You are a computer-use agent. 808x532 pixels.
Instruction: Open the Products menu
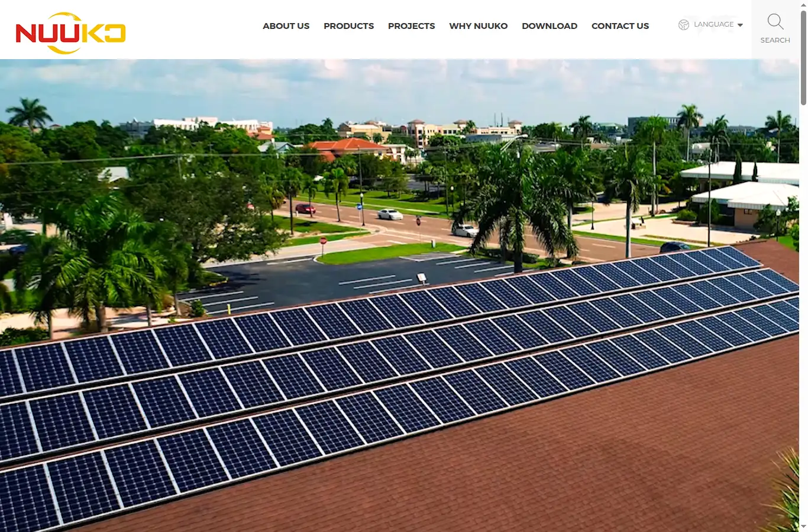click(348, 26)
